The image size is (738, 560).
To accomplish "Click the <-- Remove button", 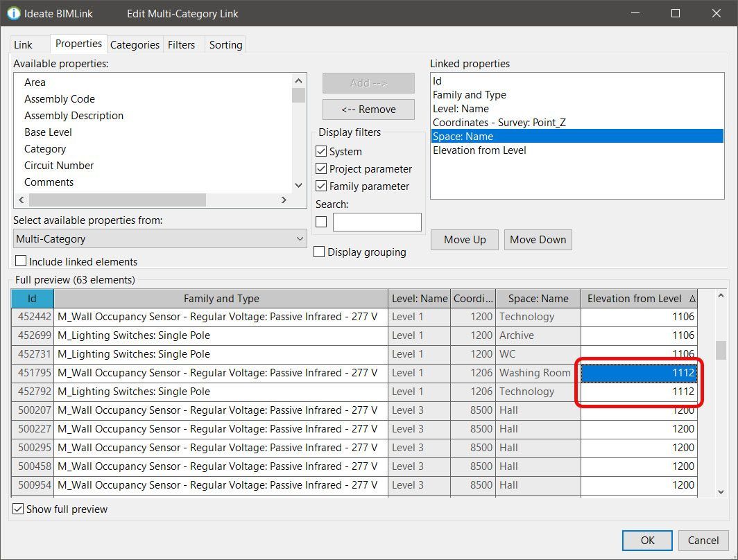I will pyautogui.click(x=368, y=110).
